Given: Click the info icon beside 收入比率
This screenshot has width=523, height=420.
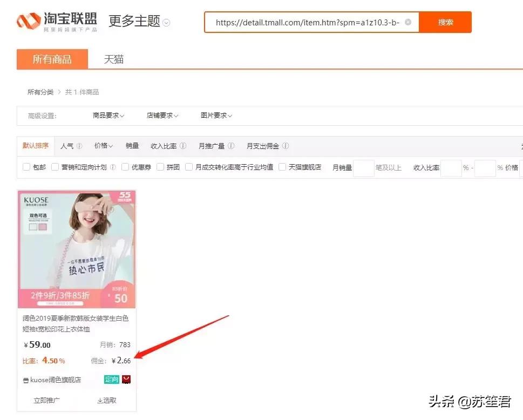Looking at the screenshot, I should (x=183, y=146).
